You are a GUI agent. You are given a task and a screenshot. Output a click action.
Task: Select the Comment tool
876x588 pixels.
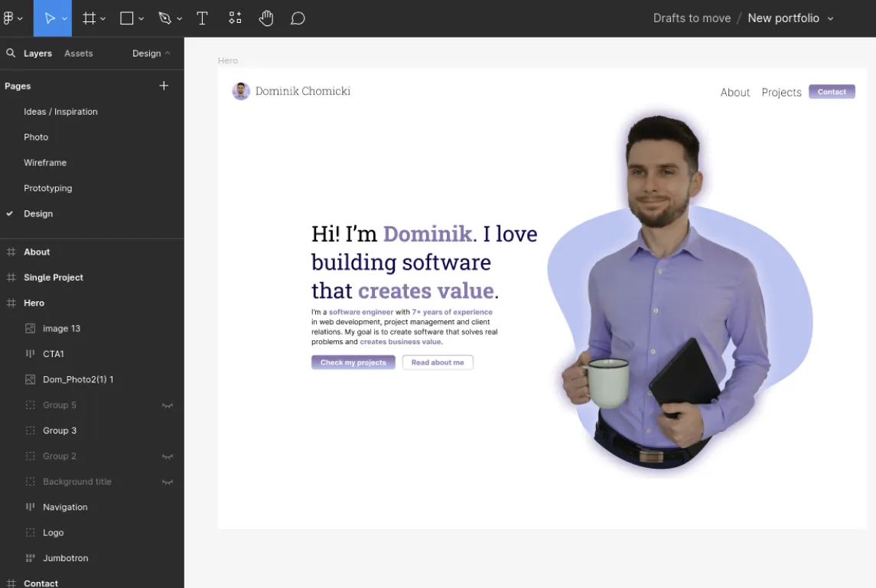[298, 18]
